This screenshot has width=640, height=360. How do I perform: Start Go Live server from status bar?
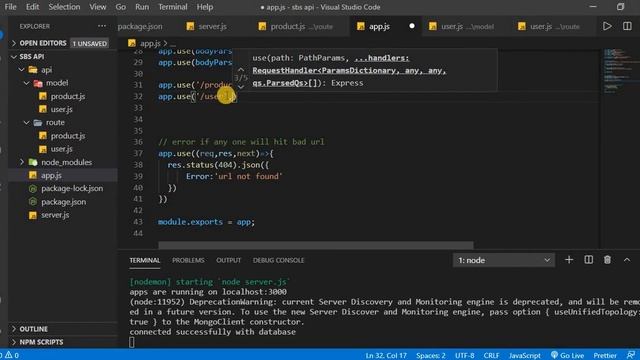pyautogui.click(x=567, y=355)
